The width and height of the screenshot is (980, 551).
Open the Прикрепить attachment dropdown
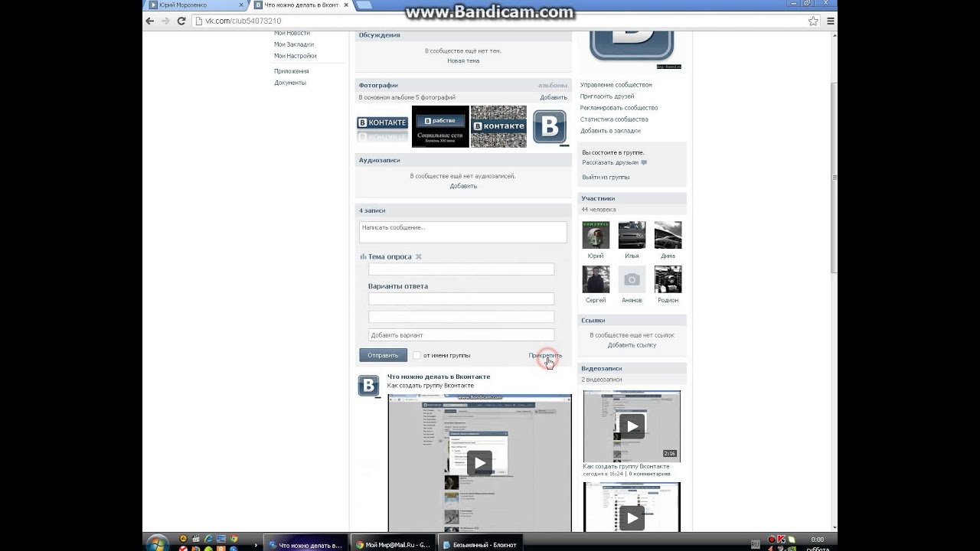pos(545,355)
